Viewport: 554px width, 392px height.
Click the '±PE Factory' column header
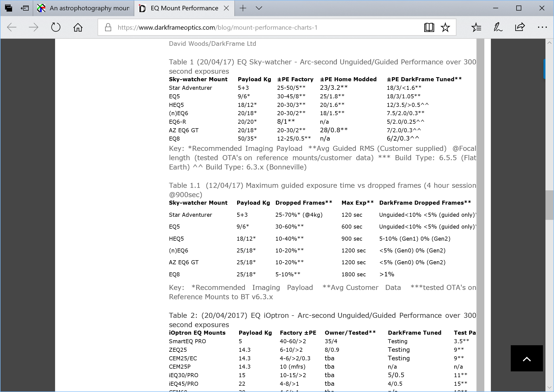point(295,79)
